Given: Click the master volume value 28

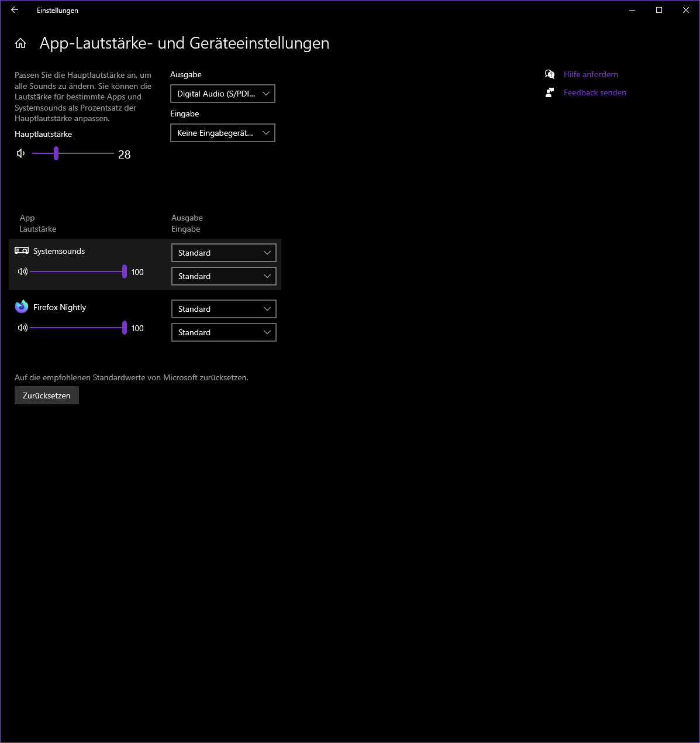Looking at the screenshot, I should pyautogui.click(x=125, y=154).
